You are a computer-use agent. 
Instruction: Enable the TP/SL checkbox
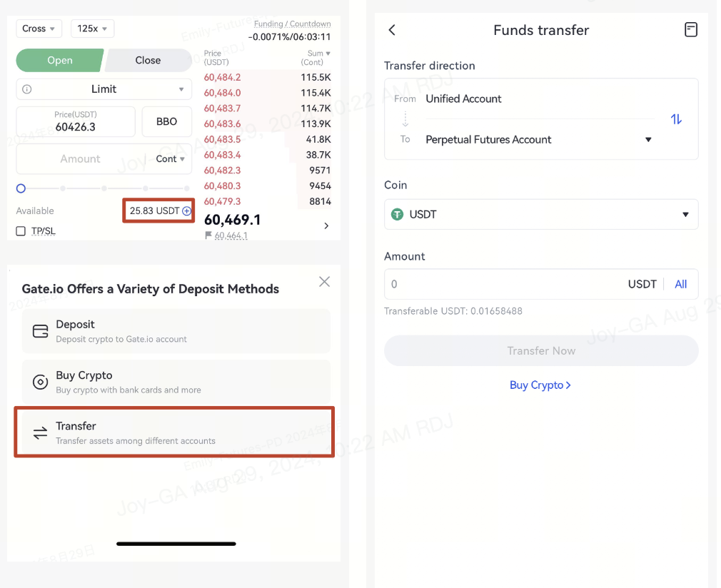(21, 231)
